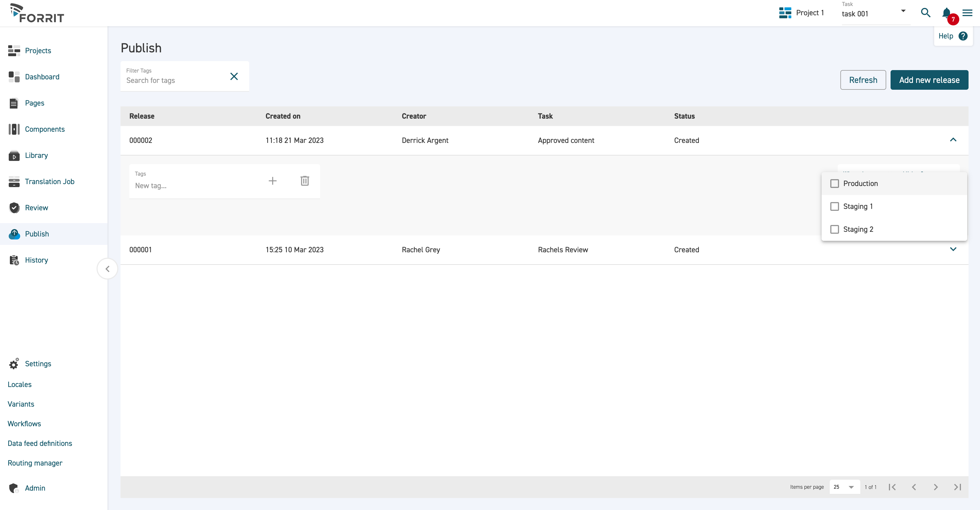The image size is (980, 510).
Task: Open the Review shield icon
Action: coord(14,208)
